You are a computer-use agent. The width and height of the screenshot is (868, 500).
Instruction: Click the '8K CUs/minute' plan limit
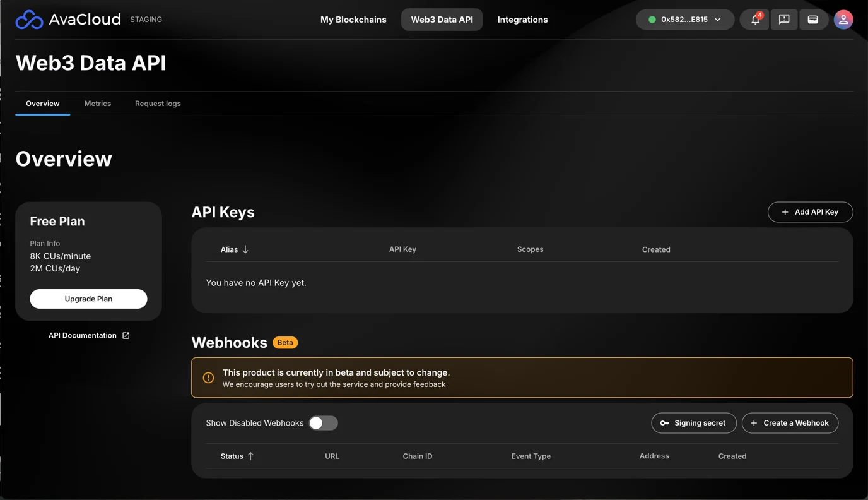[61, 256]
